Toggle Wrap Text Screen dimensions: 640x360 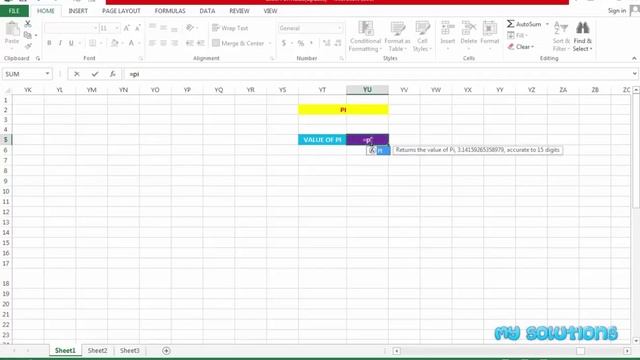(x=230, y=28)
